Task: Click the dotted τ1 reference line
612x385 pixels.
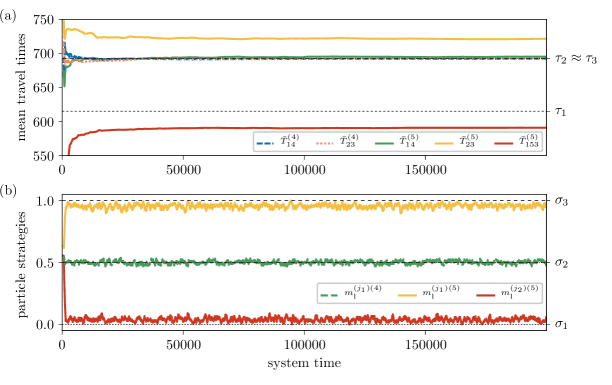Action: 304,112
